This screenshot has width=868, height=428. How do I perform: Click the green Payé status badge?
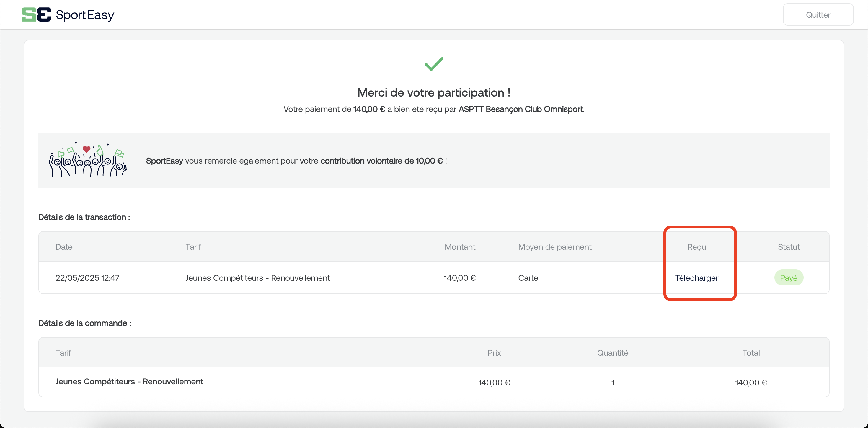pyautogui.click(x=789, y=278)
